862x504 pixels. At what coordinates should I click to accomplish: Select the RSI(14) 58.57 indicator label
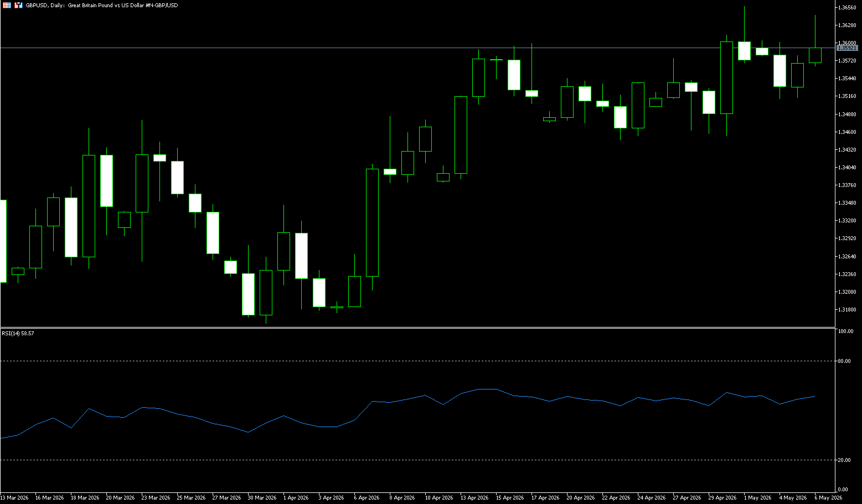[x=18, y=333]
